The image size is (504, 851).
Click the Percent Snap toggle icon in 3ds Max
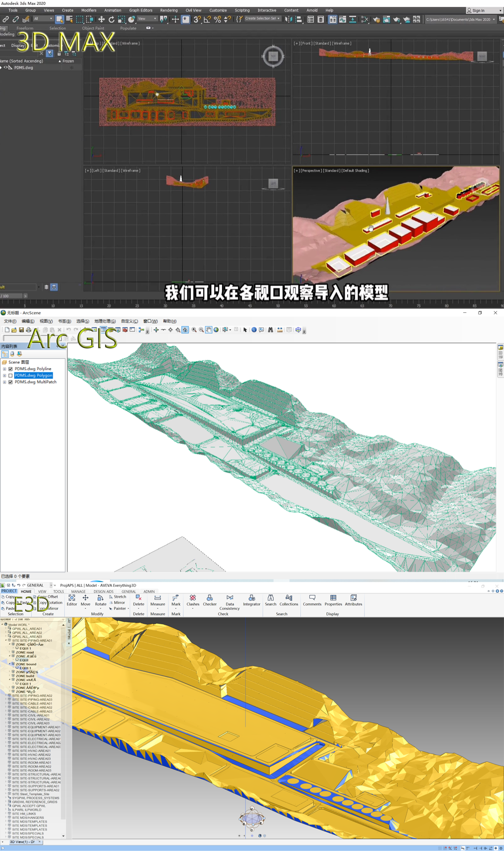(x=217, y=19)
